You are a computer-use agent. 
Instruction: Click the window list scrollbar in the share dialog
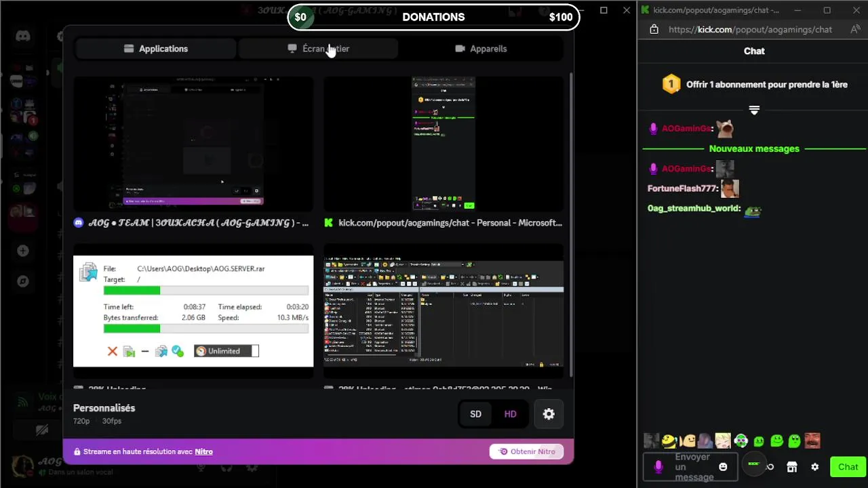pos(571,224)
